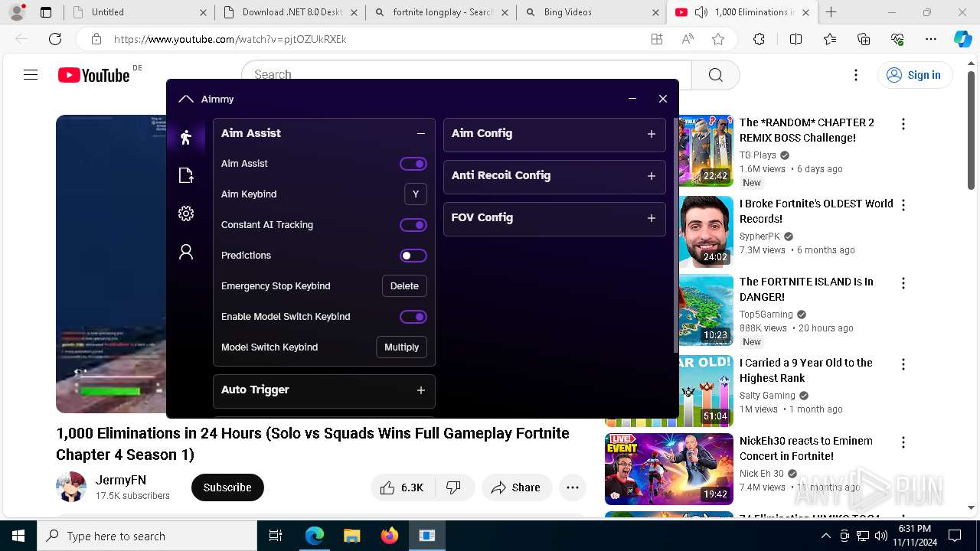The height and width of the screenshot is (551, 980).
Task: Expand the Aim Config section
Action: tap(652, 134)
